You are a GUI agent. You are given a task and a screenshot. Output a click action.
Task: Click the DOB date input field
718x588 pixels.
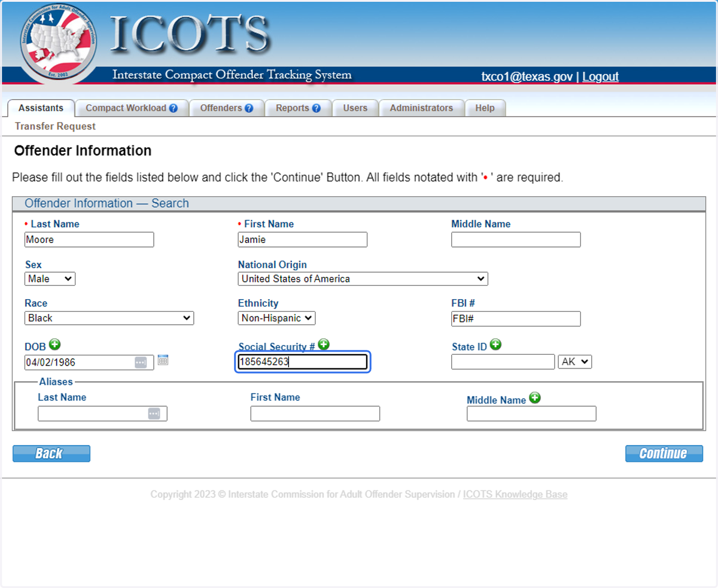89,362
